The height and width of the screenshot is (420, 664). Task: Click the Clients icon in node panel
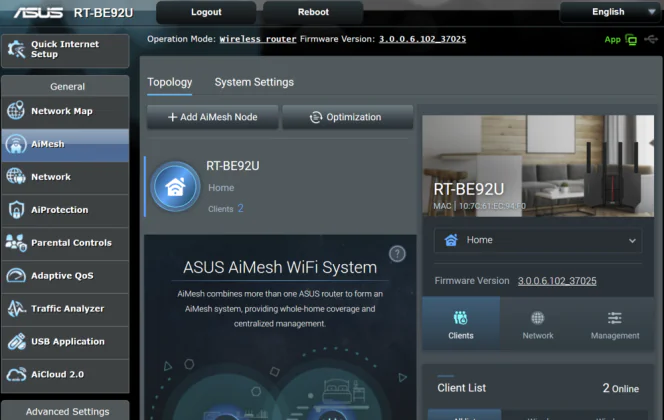coord(460,318)
